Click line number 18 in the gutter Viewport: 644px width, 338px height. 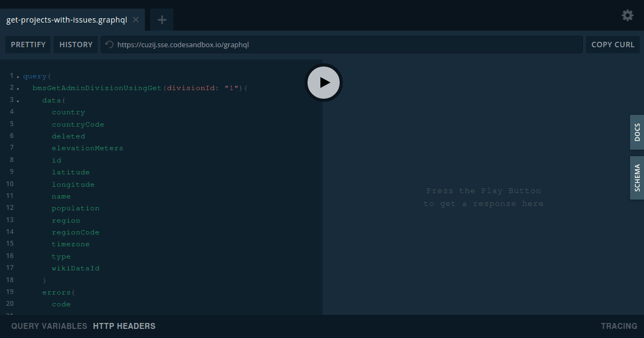[x=10, y=280]
